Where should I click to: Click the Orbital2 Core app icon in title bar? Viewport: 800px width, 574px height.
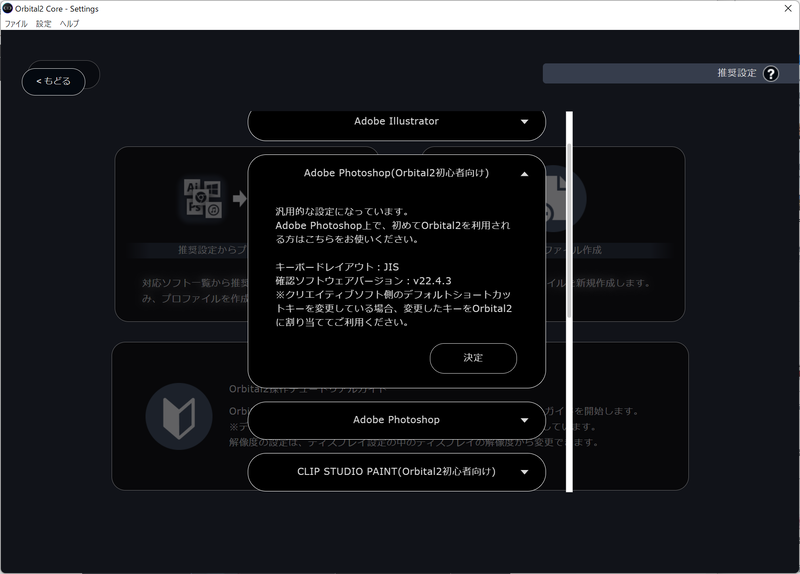coord(7,8)
